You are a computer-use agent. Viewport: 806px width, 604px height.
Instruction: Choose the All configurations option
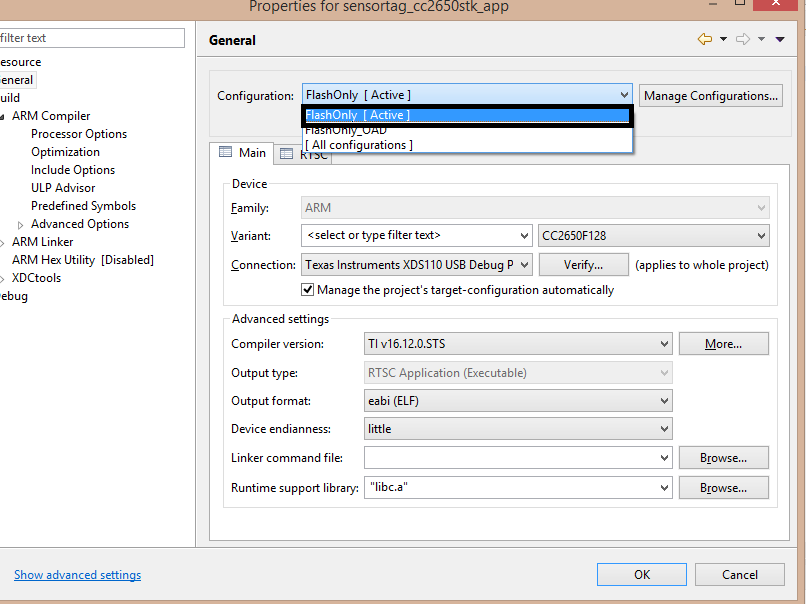[358, 145]
